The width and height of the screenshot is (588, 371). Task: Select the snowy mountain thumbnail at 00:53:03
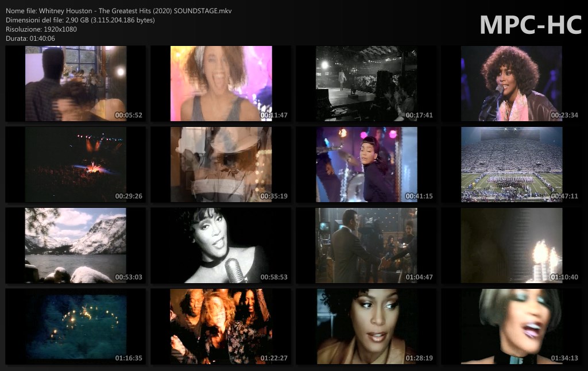[x=75, y=245]
